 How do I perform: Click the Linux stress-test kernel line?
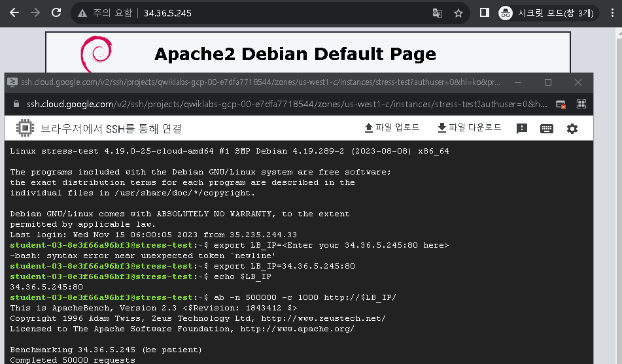[x=230, y=151]
